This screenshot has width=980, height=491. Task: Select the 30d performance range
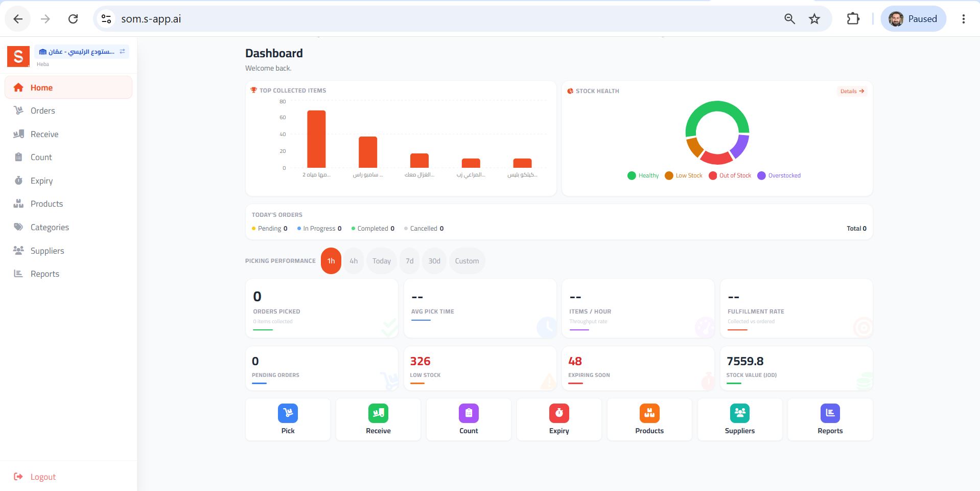(x=434, y=261)
